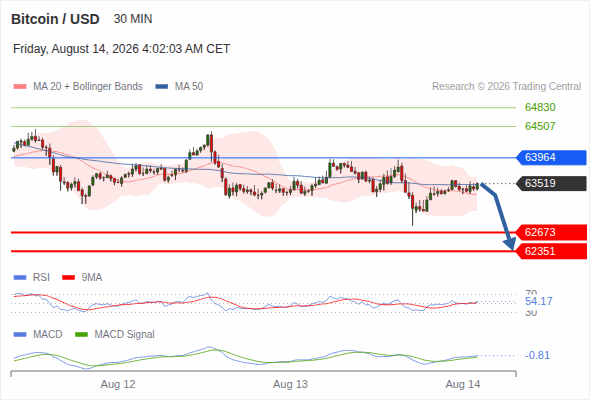Click the MA 50 legend color swatch

pos(162,87)
